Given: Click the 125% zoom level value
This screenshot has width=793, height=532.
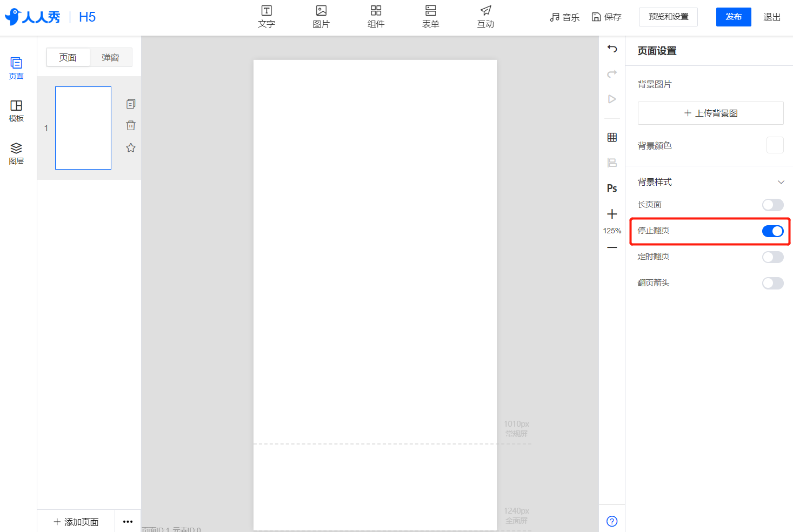Looking at the screenshot, I should point(612,231).
